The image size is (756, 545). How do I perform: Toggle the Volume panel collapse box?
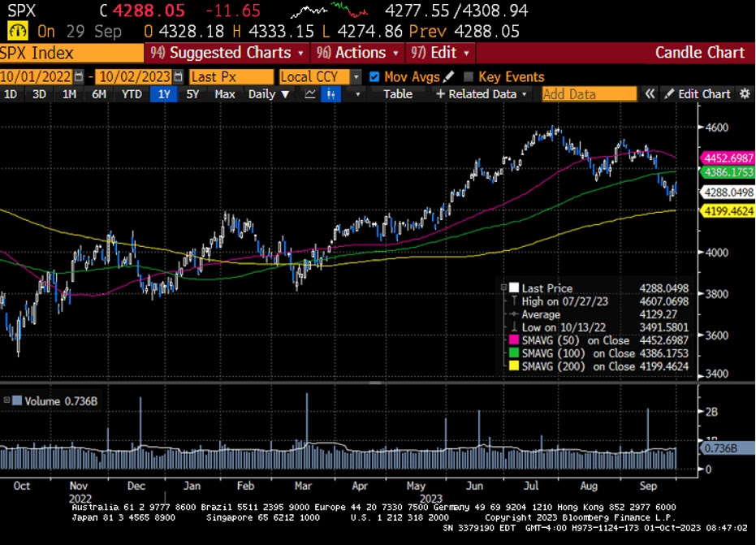pyautogui.click(x=7, y=400)
